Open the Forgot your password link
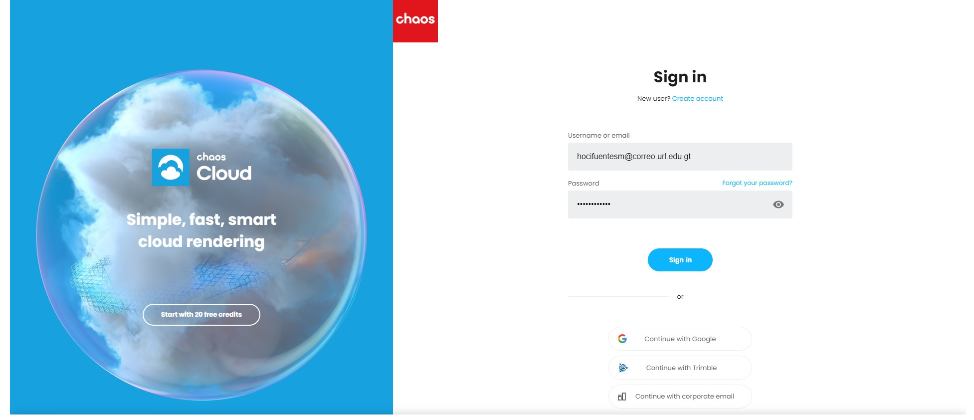974x420 pixels. [x=757, y=183]
